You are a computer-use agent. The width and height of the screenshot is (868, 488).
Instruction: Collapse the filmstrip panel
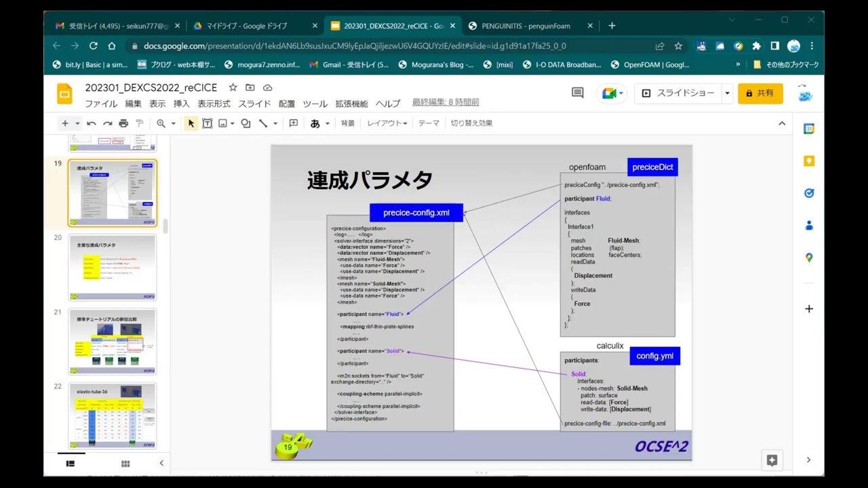coord(161,464)
